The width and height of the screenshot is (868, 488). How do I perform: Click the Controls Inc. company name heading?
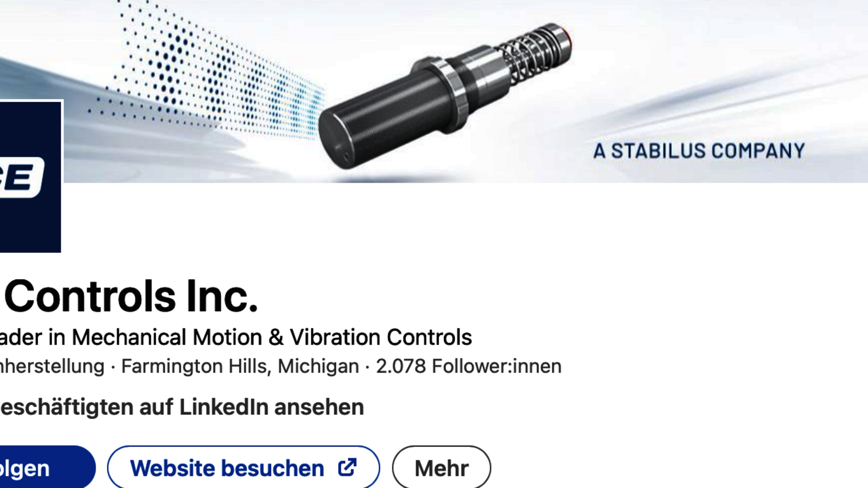(x=130, y=296)
